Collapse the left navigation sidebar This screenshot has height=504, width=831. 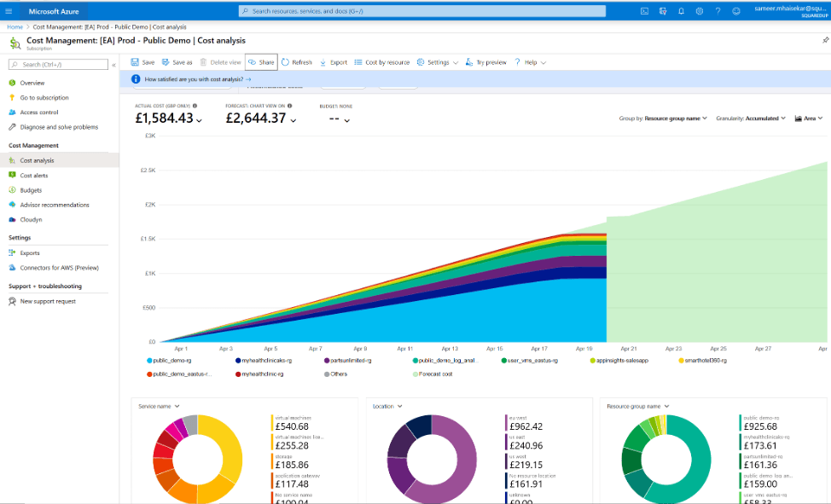113,65
